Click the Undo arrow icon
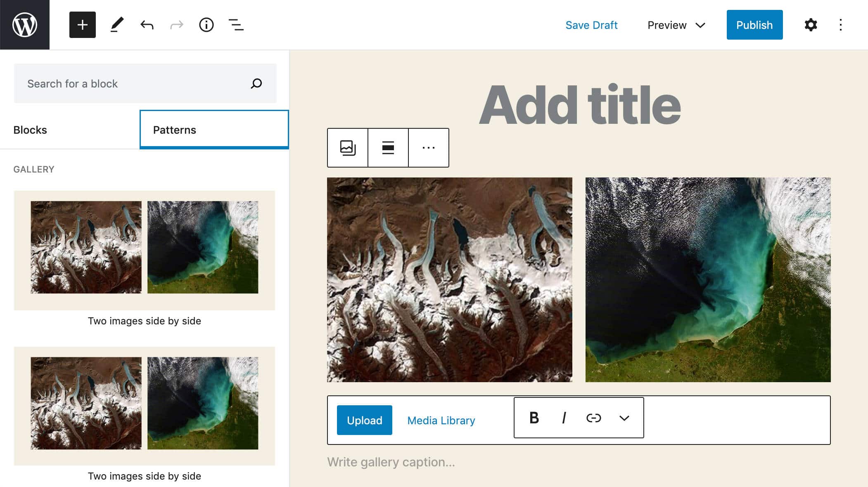The width and height of the screenshot is (868, 487). (147, 24)
